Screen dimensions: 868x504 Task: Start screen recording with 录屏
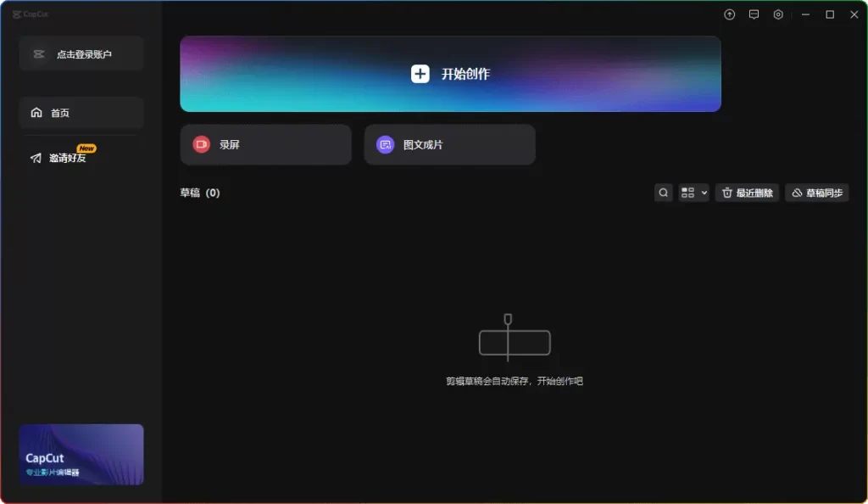pyautogui.click(x=265, y=144)
